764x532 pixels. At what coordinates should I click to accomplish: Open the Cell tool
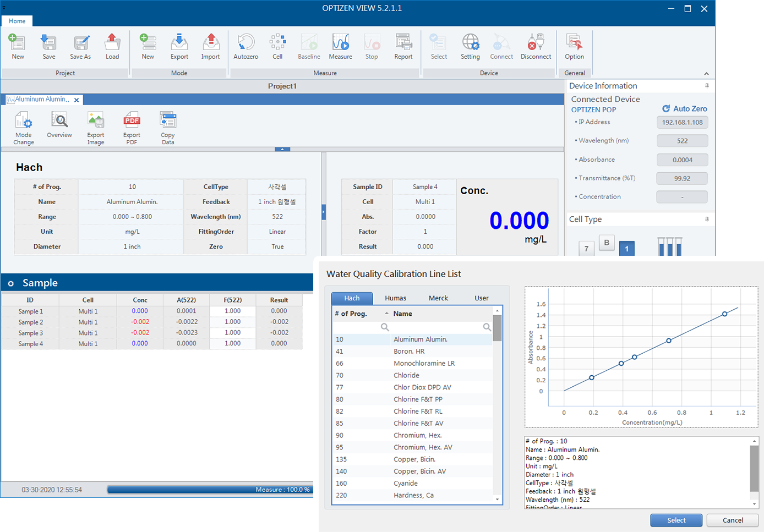pyautogui.click(x=277, y=46)
